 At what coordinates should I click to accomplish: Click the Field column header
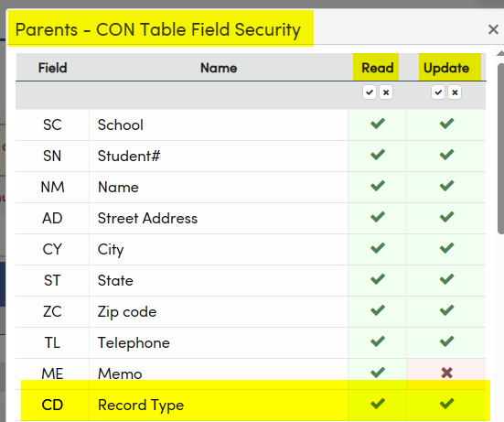tap(53, 68)
